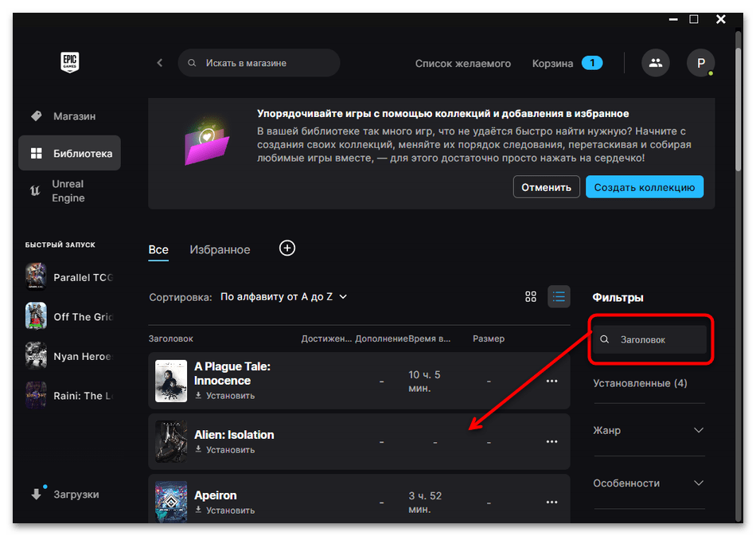This screenshot has height=536, width=756.
Task: Launch Parallel TCG from quick launch thumbnail
Action: click(36, 277)
